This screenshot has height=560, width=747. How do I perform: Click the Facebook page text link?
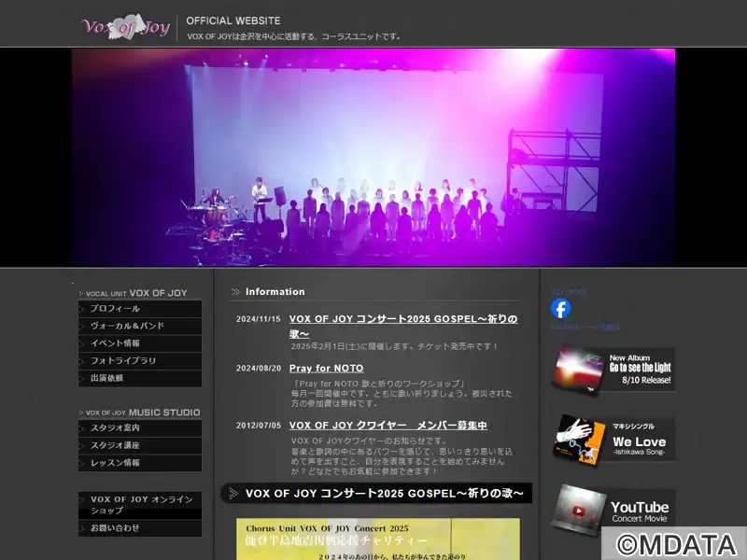click(585, 328)
